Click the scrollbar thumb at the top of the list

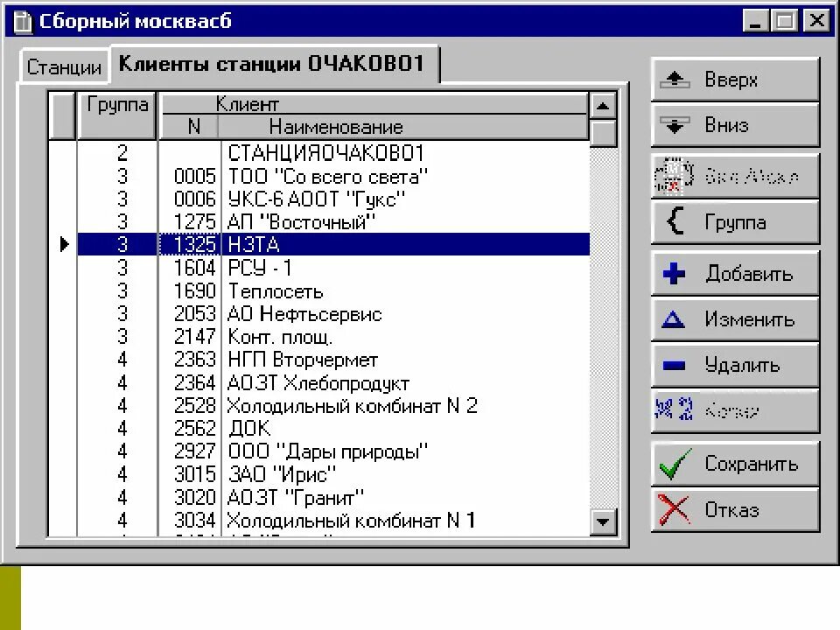603,133
